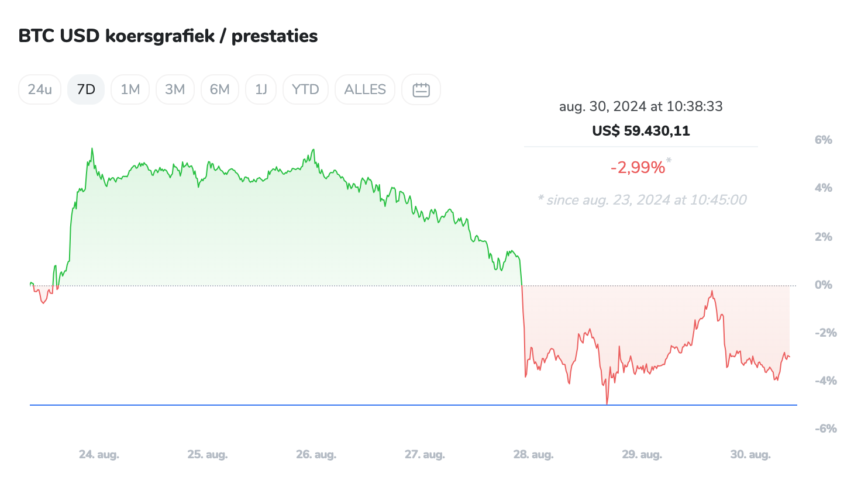This screenshot has width=868, height=477.
Task: Click the 28. aug. axis label
Action: [533, 454]
